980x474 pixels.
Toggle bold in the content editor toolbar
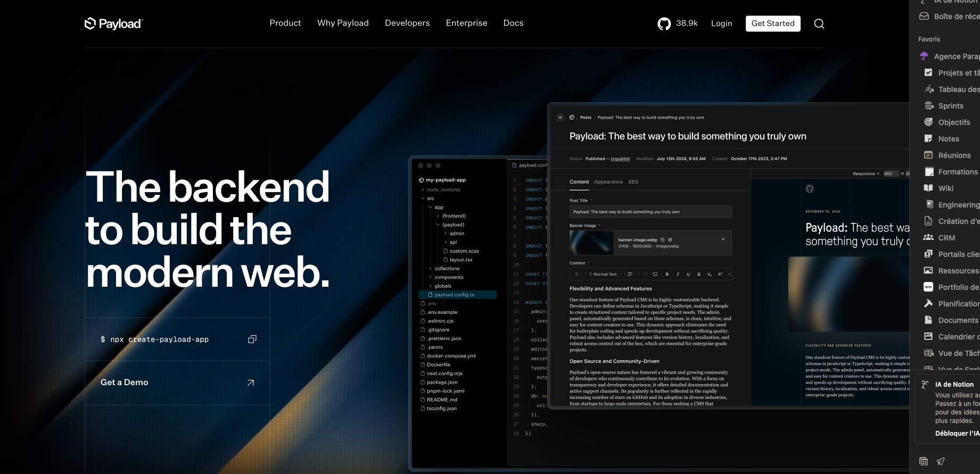(x=667, y=275)
